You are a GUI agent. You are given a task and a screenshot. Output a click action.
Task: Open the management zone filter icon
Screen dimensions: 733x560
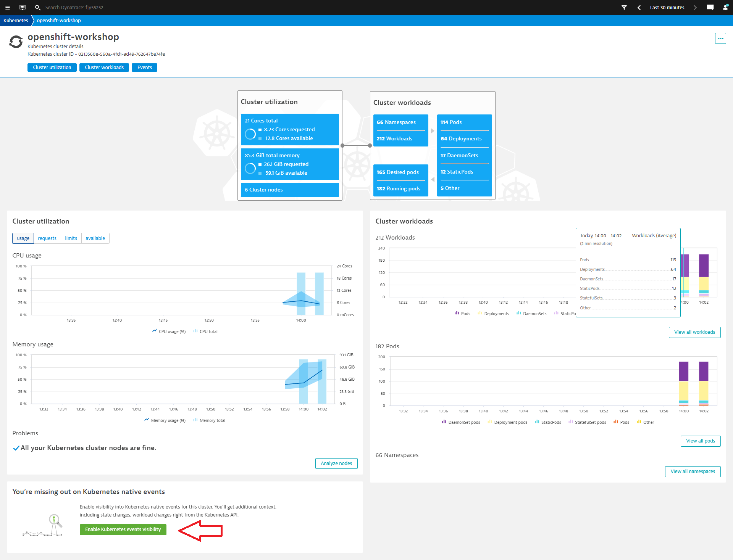624,7
